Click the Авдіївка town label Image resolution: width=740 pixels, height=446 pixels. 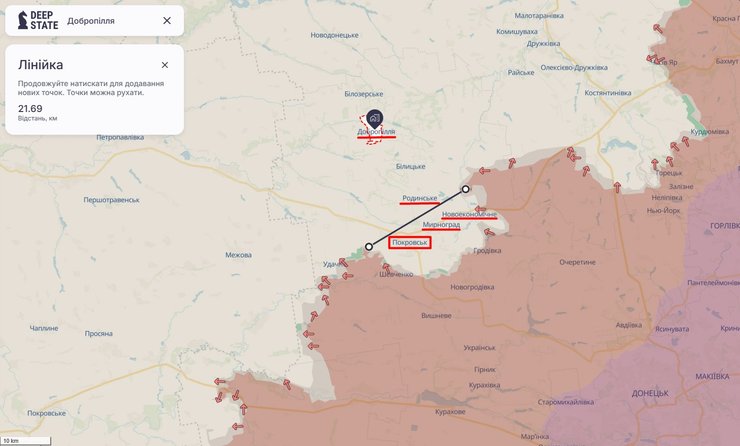(629, 325)
